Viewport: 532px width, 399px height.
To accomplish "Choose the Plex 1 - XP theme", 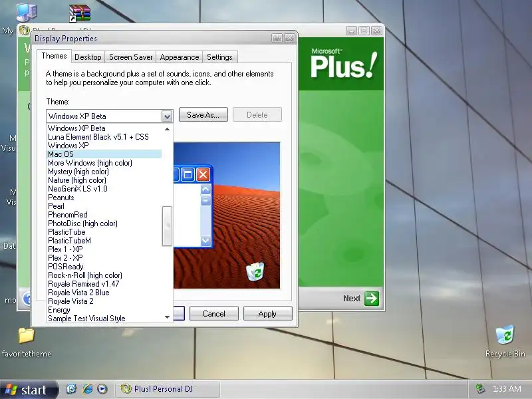I will point(104,249).
